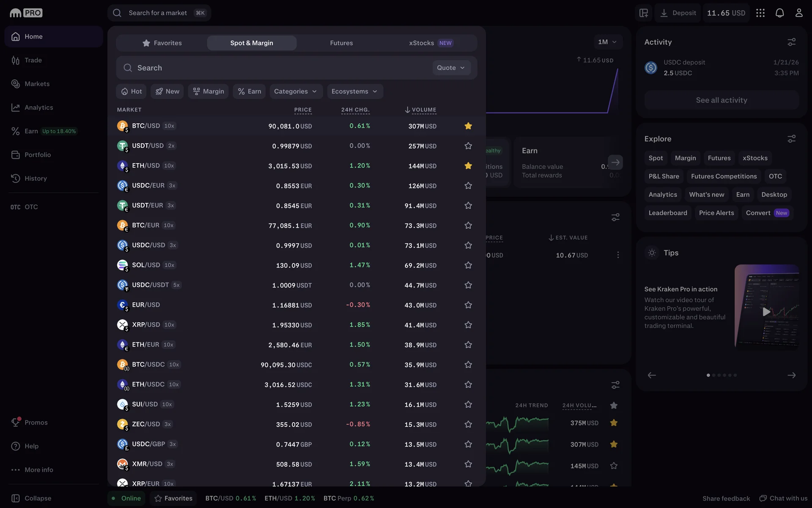Unfavorite BTC/USD with its star
Image resolution: width=812 pixels, height=508 pixels.
(x=468, y=126)
